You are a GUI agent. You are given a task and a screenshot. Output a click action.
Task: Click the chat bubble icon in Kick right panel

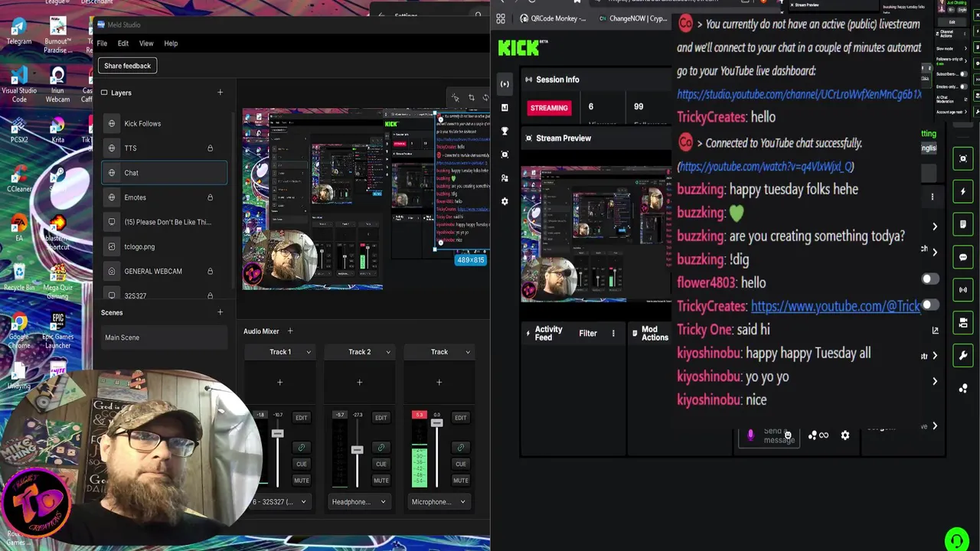[963, 257]
